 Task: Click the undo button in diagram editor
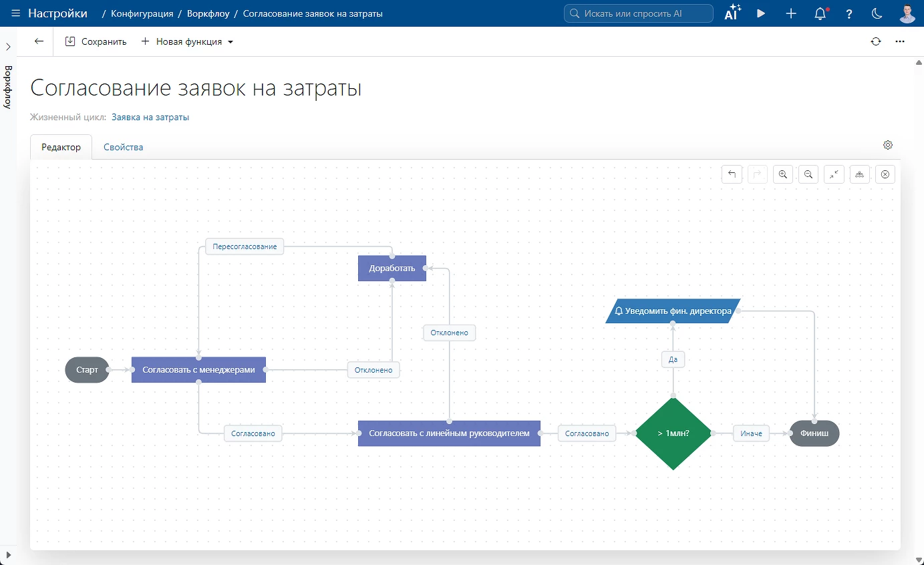tap(732, 174)
